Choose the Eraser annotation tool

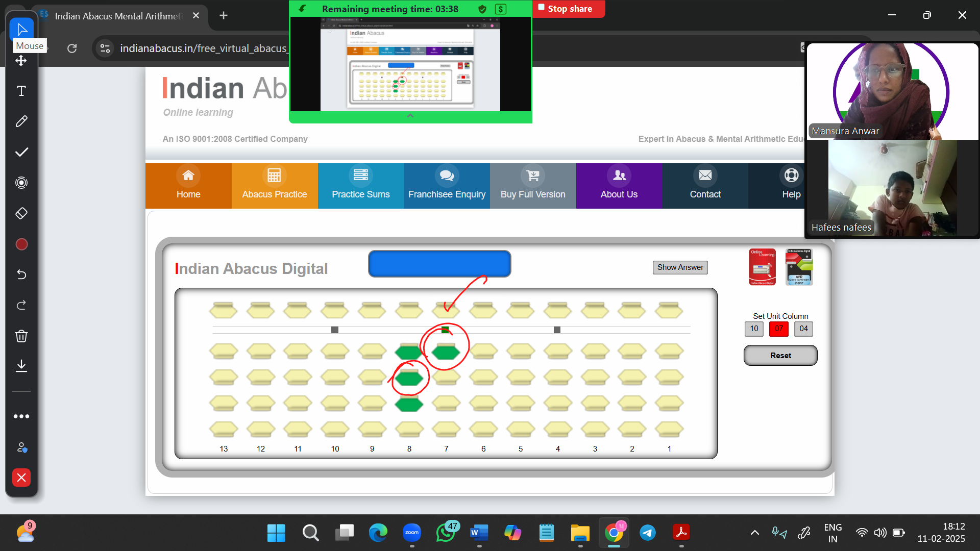(21, 213)
